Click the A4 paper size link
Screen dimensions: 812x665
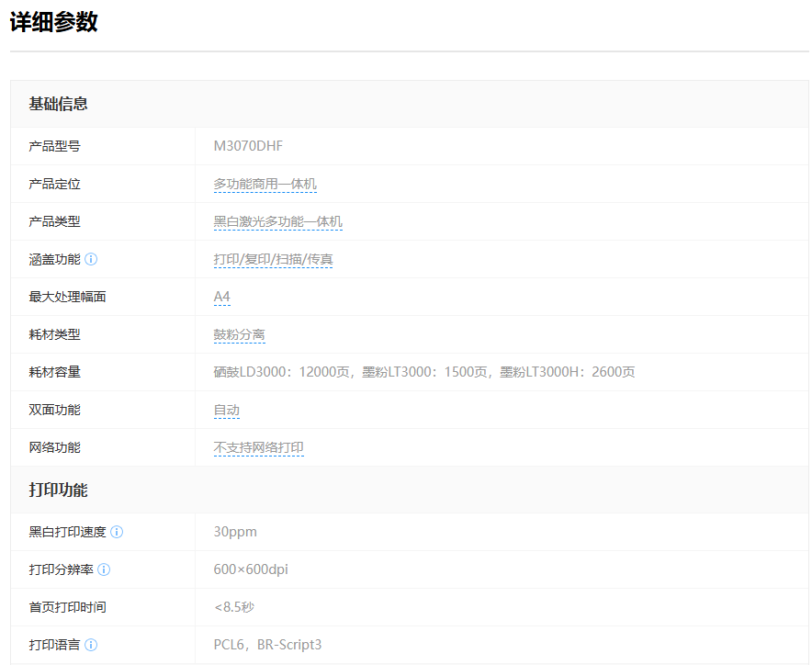point(222,298)
